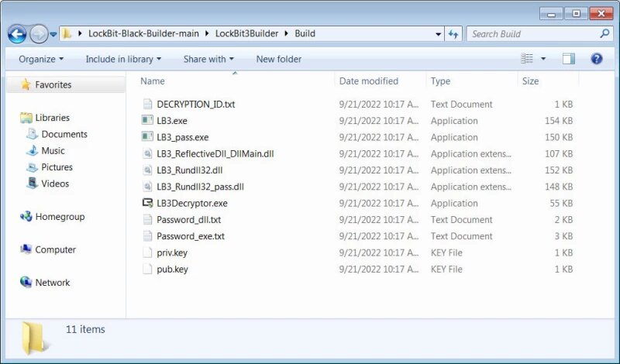
Task: Click the folder icon in the address bar
Action: point(67,33)
